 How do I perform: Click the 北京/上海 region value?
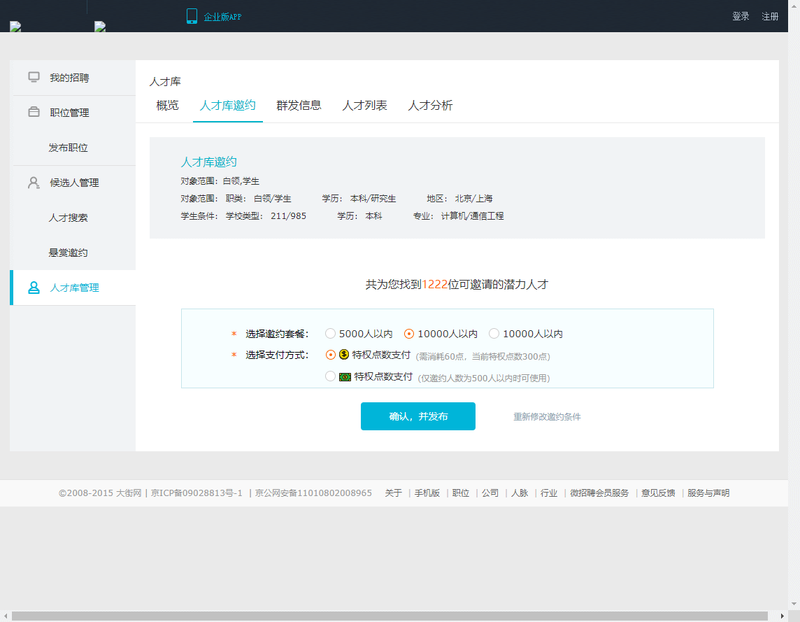[474, 198]
